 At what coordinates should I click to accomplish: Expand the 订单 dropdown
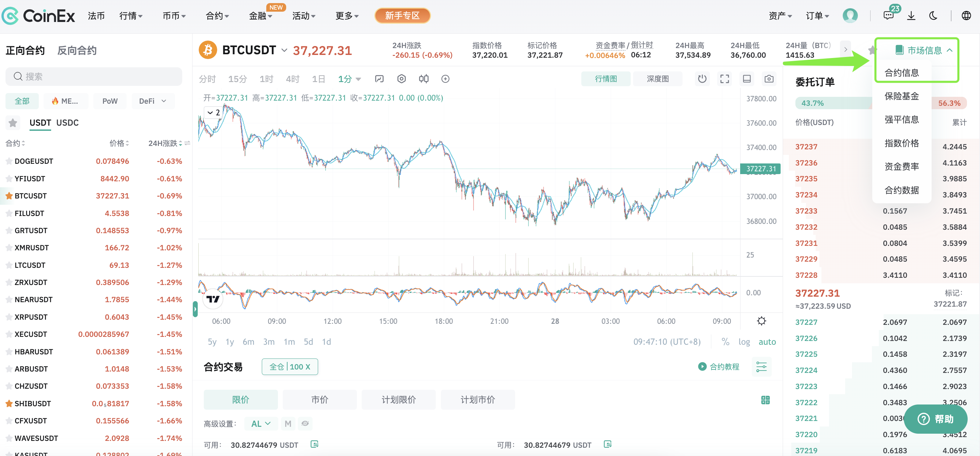pos(818,15)
